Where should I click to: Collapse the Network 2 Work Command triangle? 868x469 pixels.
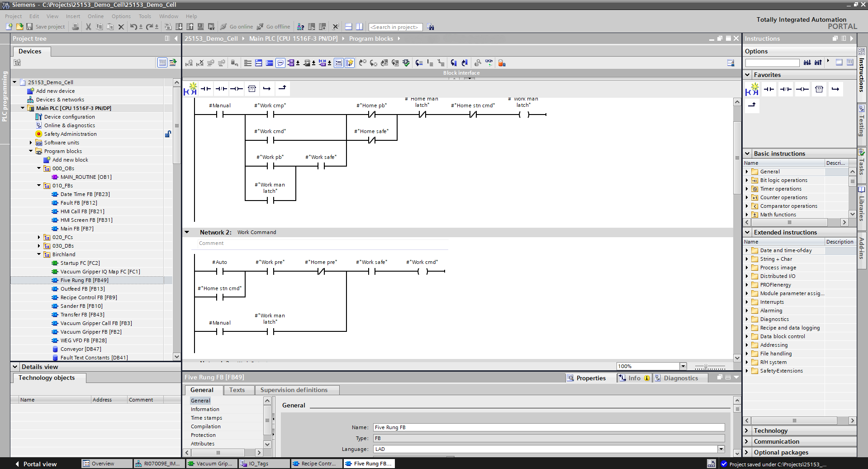(187, 232)
